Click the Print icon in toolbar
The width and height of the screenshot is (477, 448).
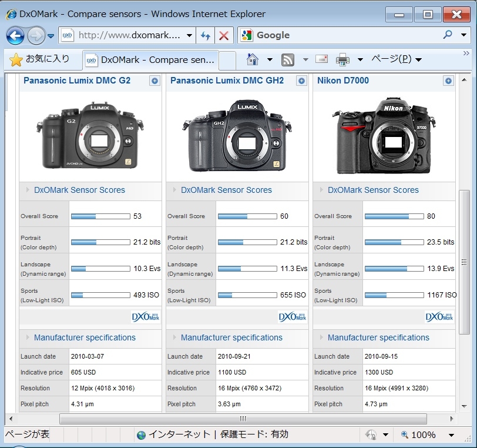(x=342, y=59)
